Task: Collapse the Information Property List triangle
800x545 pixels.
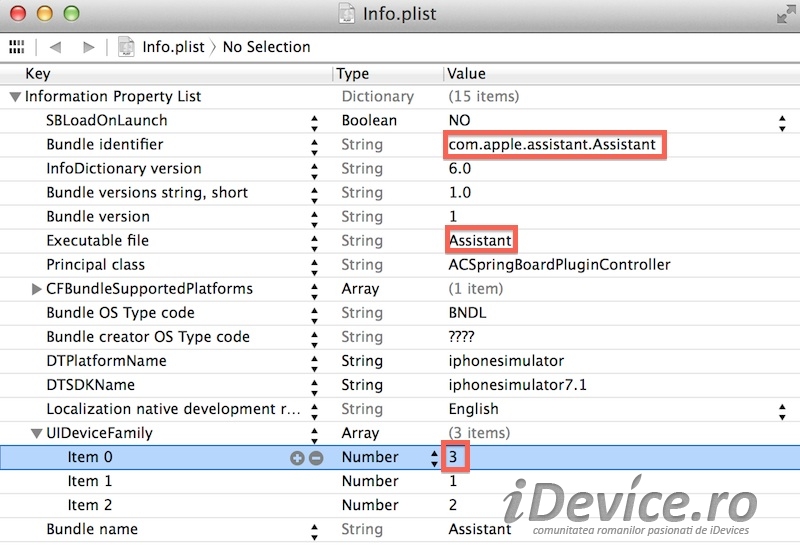Action: (15, 96)
